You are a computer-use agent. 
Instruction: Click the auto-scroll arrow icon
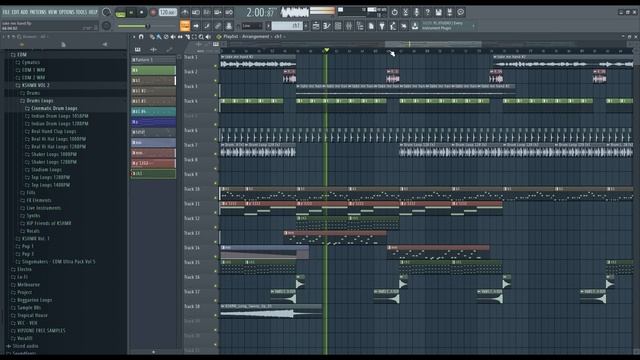tap(196, 26)
